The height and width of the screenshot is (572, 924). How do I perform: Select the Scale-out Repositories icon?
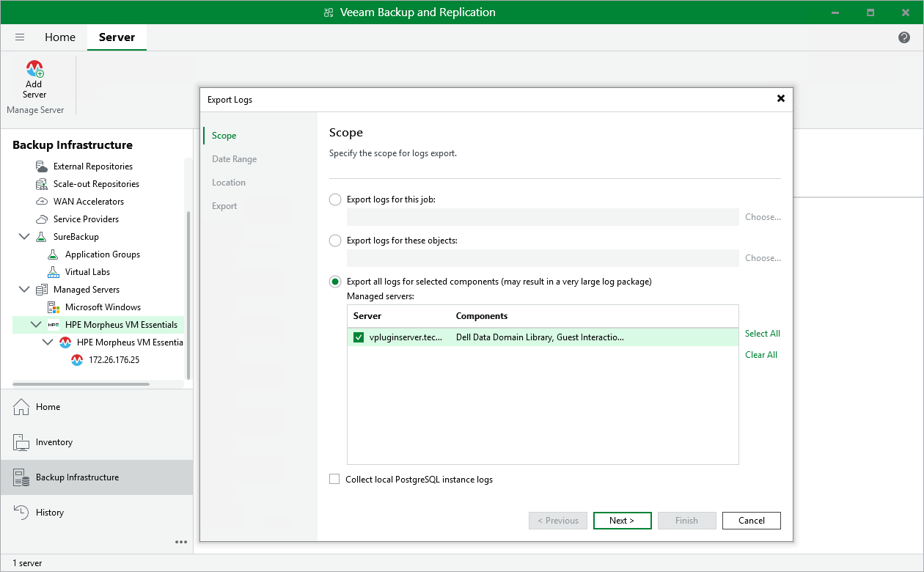pos(43,183)
